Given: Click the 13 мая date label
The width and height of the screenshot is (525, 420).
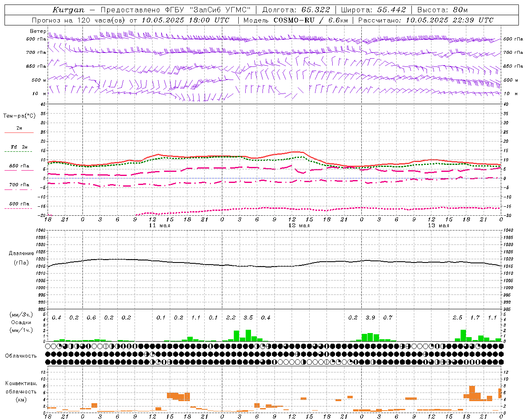Looking at the screenshot, I should pos(438,226).
